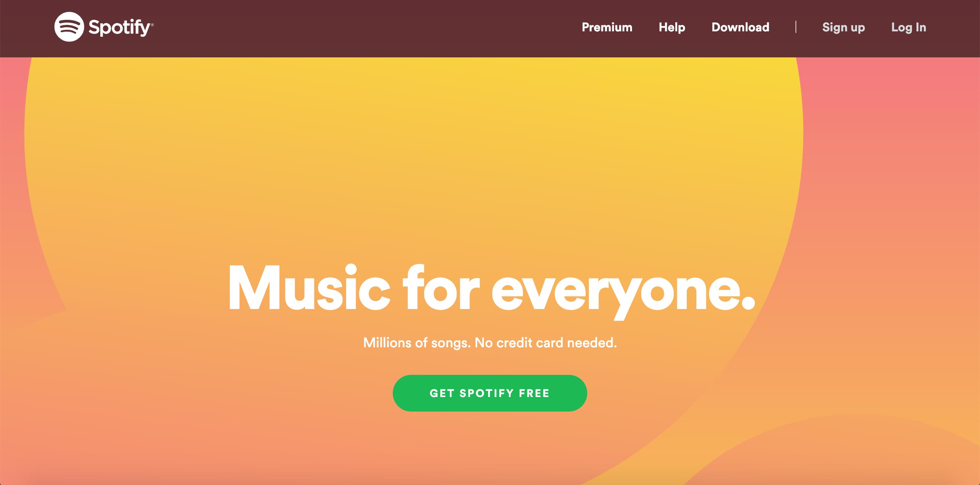
Task: Open the Help section
Action: coord(672,27)
